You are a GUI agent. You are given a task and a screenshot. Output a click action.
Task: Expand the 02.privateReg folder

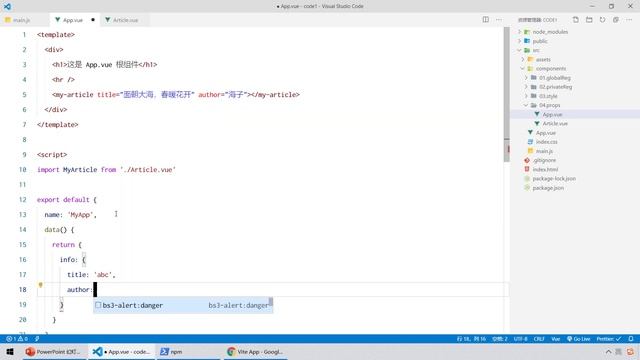(x=556, y=87)
